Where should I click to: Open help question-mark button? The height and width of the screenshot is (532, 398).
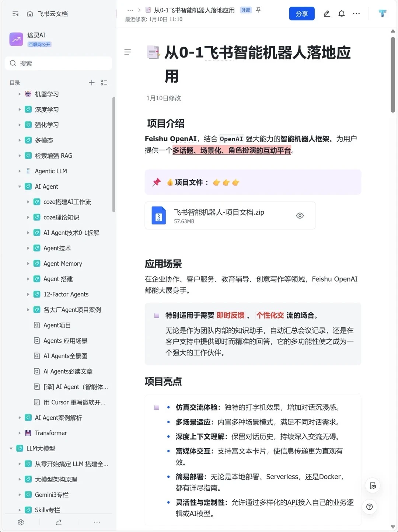[370, 507]
